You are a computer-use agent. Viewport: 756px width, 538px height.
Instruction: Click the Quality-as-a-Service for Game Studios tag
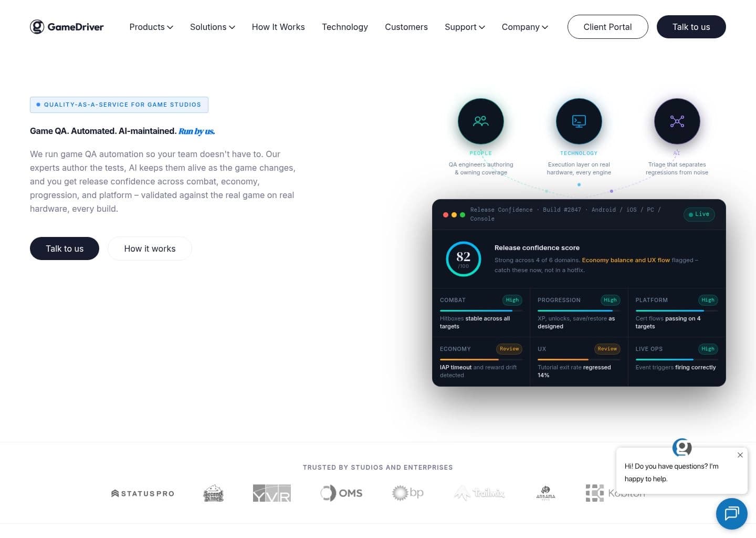119,105
